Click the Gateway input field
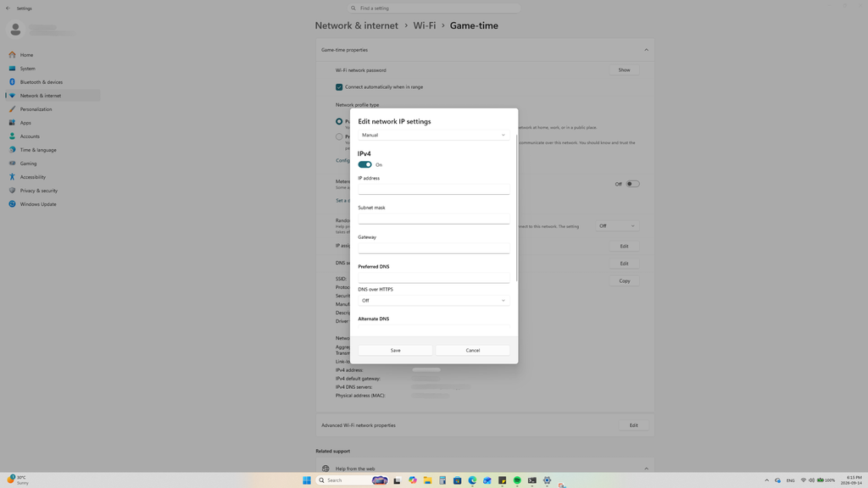Viewport: 868px width, 488px height. (433, 247)
